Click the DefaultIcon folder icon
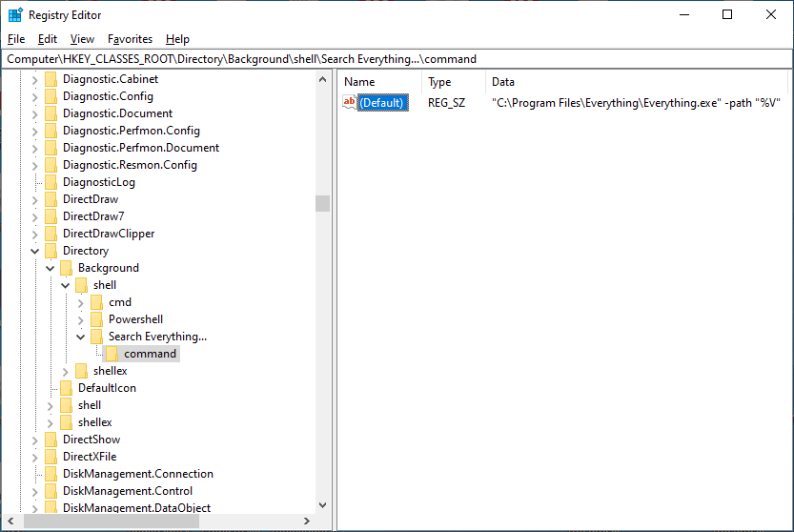This screenshot has height=532, width=794. click(66, 388)
